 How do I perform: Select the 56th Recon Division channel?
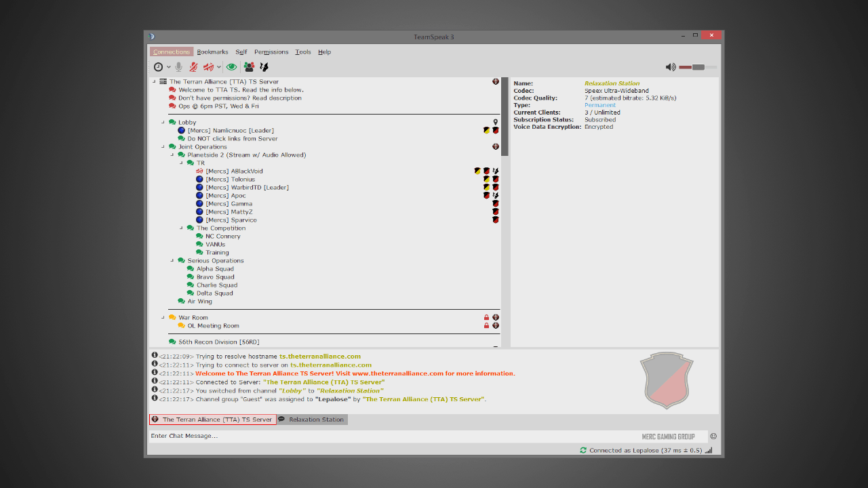219,342
